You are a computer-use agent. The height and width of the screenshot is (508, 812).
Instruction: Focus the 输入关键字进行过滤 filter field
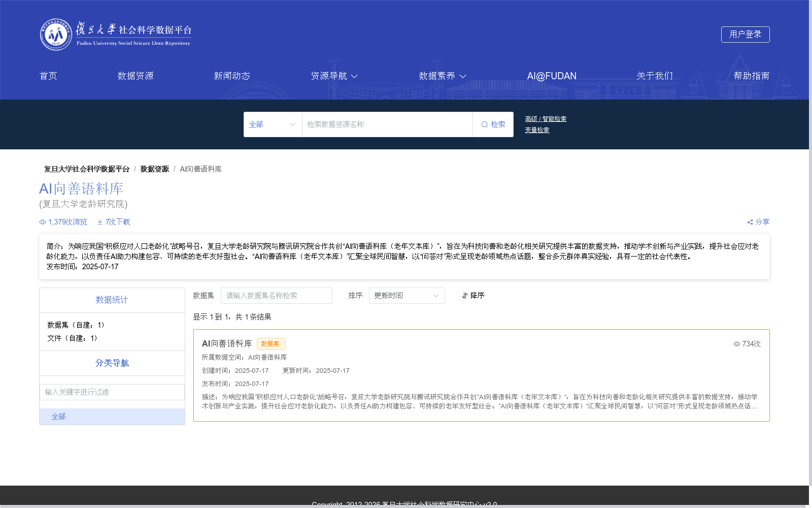[x=112, y=392]
